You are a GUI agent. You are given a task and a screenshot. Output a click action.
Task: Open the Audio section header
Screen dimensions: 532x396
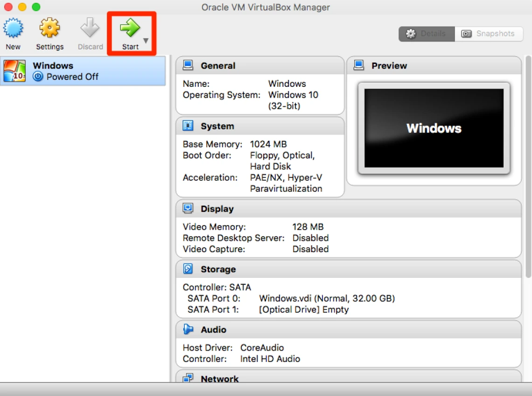coord(349,329)
